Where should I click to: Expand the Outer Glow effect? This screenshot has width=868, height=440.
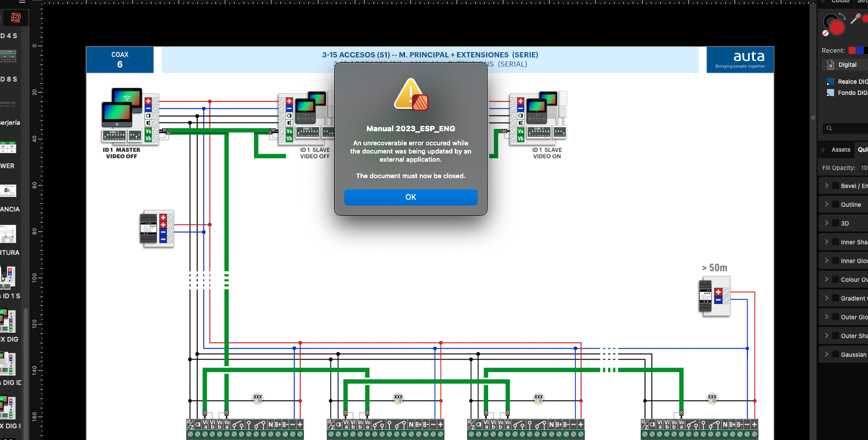(826, 317)
